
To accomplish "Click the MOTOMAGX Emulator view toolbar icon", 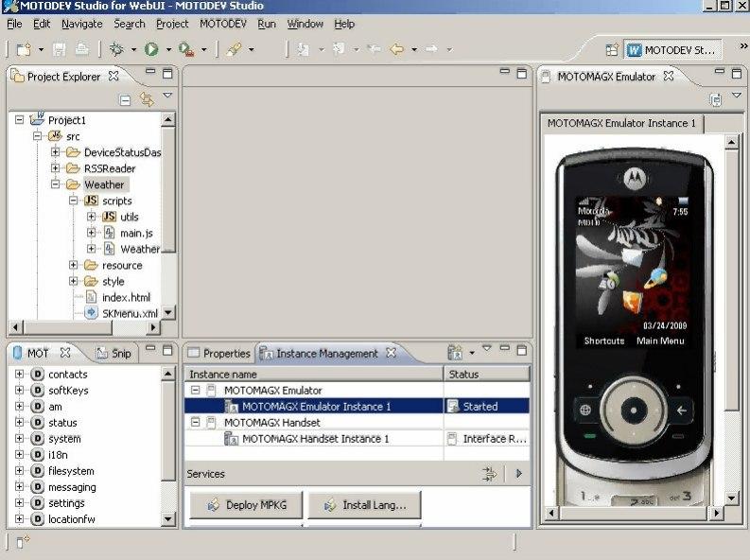I will (716, 99).
